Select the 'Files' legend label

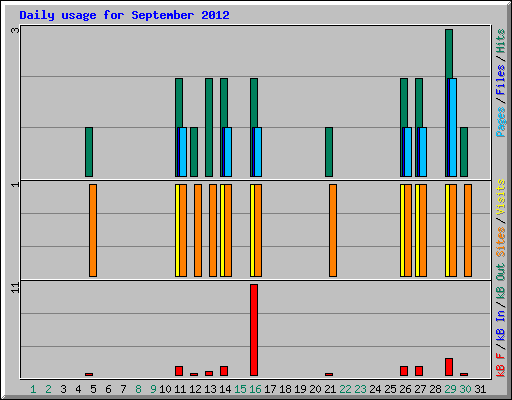[x=501, y=80]
